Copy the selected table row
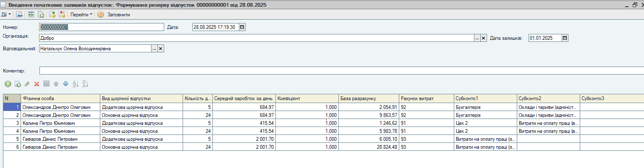The height and width of the screenshot is (168, 644). tap(18, 84)
